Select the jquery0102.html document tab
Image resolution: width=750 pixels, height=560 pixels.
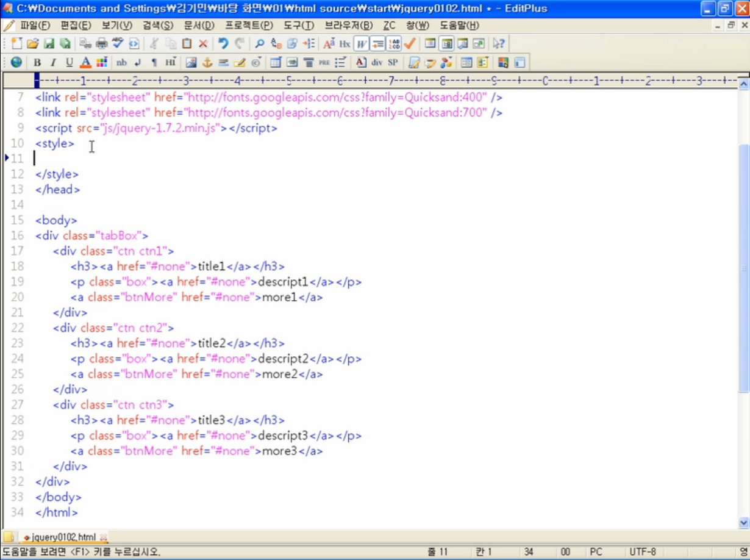(x=65, y=537)
